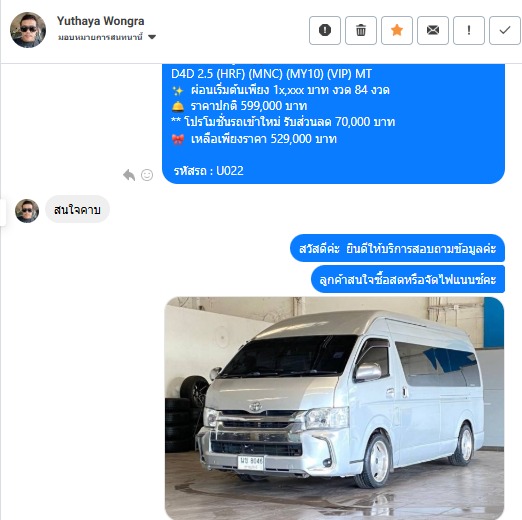Select the สวัสดีค่ะ greeting message bubble
Viewport: 522px width, 520px height.
tap(397, 248)
